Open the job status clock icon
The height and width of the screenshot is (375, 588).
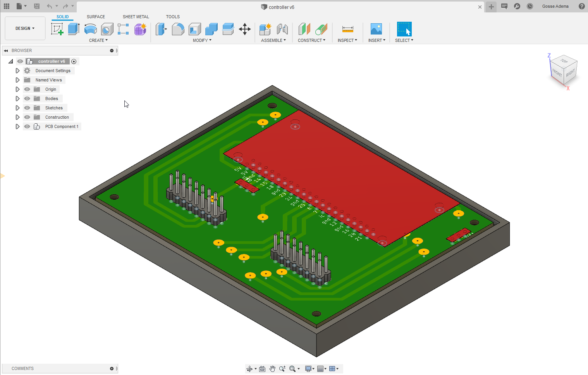coord(530,6)
